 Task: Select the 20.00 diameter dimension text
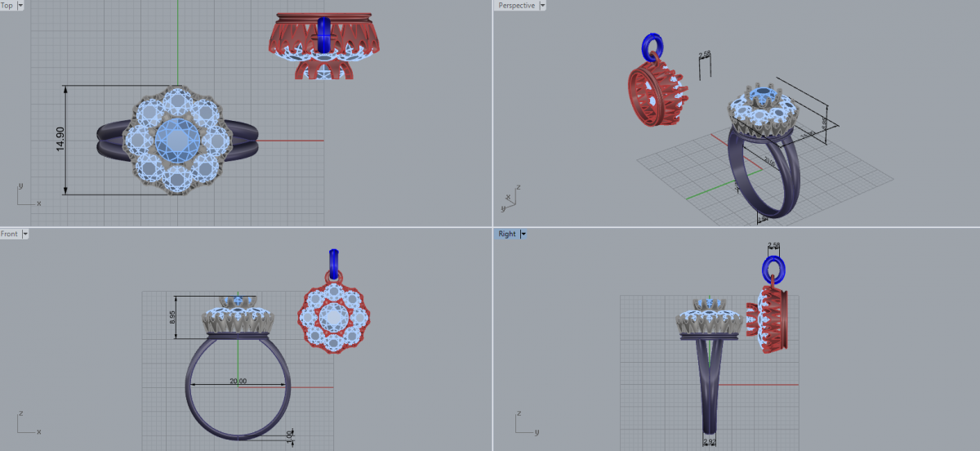(238, 381)
